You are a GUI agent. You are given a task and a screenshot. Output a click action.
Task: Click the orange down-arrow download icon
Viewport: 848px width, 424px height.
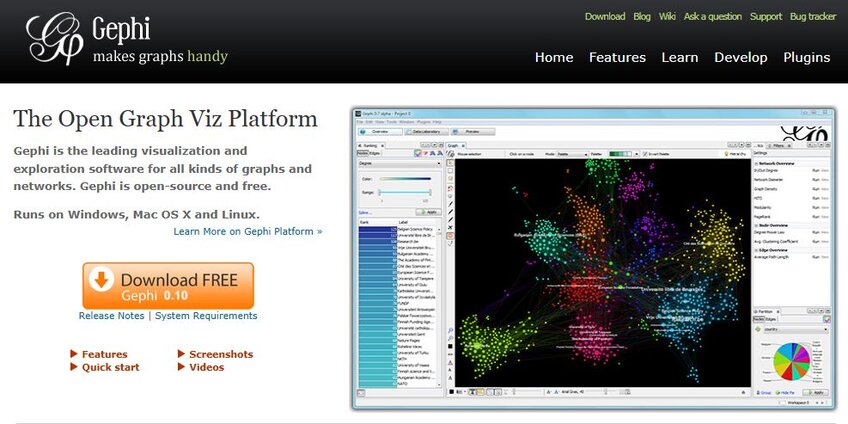[x=102, y=279]
